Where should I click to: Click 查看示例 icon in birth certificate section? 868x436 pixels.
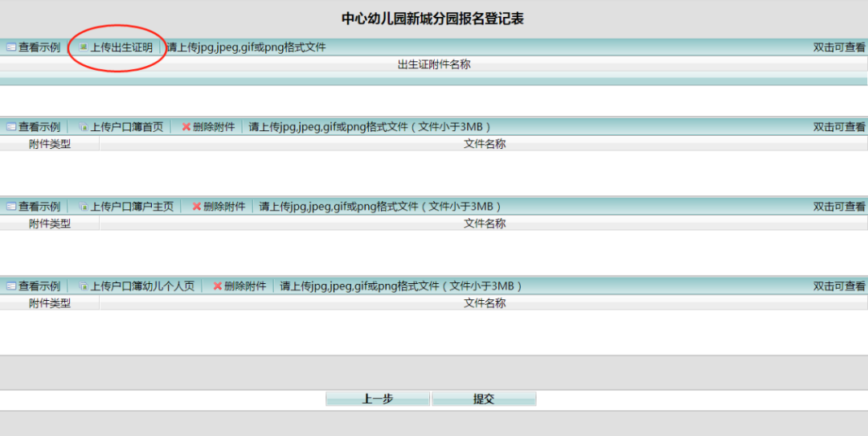tap(11, 47)
